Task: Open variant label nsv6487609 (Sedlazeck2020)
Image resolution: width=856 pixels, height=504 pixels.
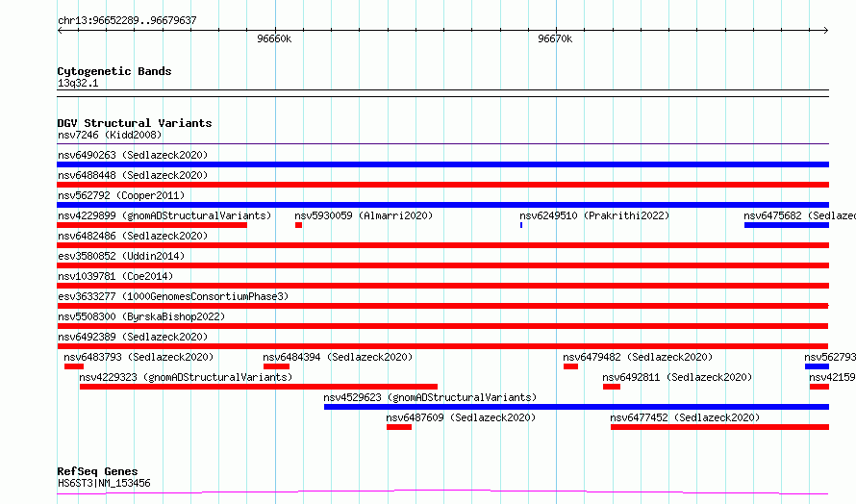Action: (461, 417)
